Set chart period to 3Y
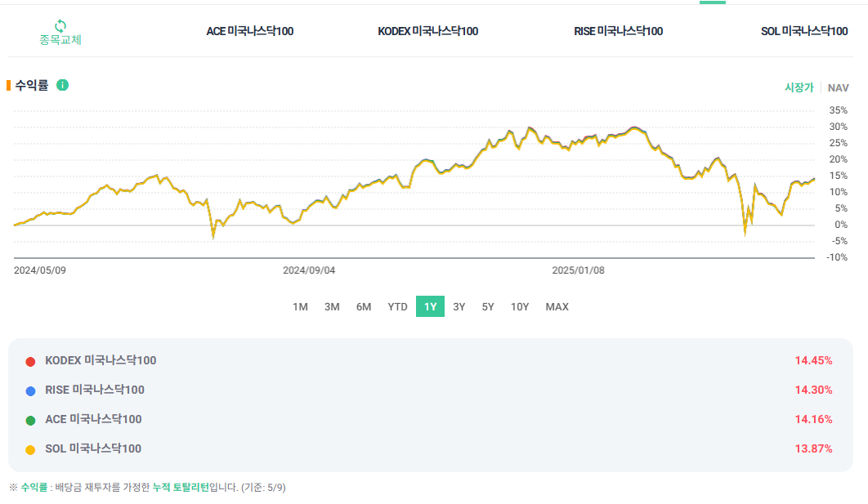The image size is (868, 504). [459, 307]
